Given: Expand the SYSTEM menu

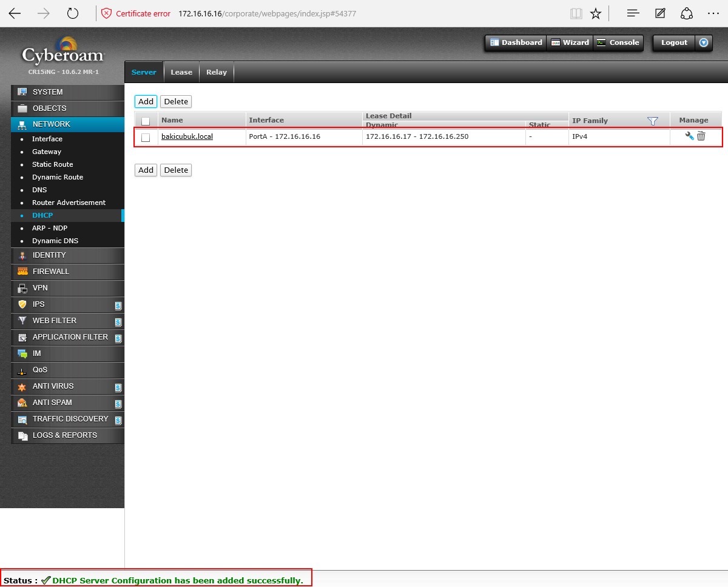Looking at the screenshot, I should tap(67, 92).
